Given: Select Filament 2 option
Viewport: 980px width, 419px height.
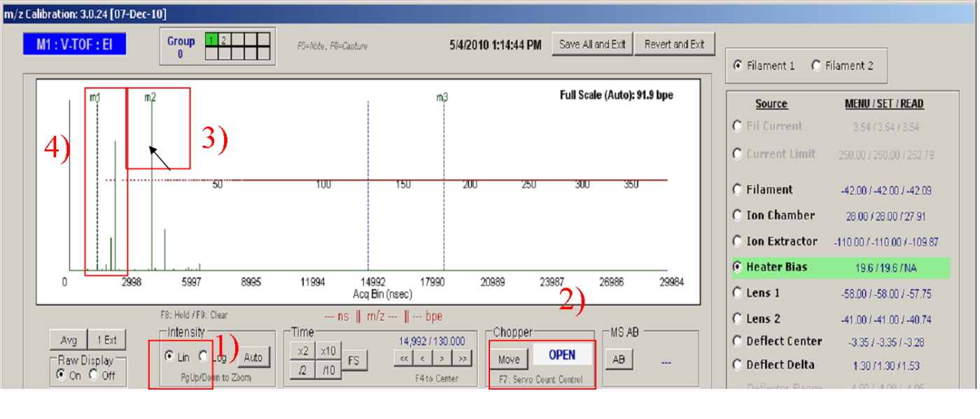Looking at the screenshot, I should pyautogui.click(x=816, y=66).
